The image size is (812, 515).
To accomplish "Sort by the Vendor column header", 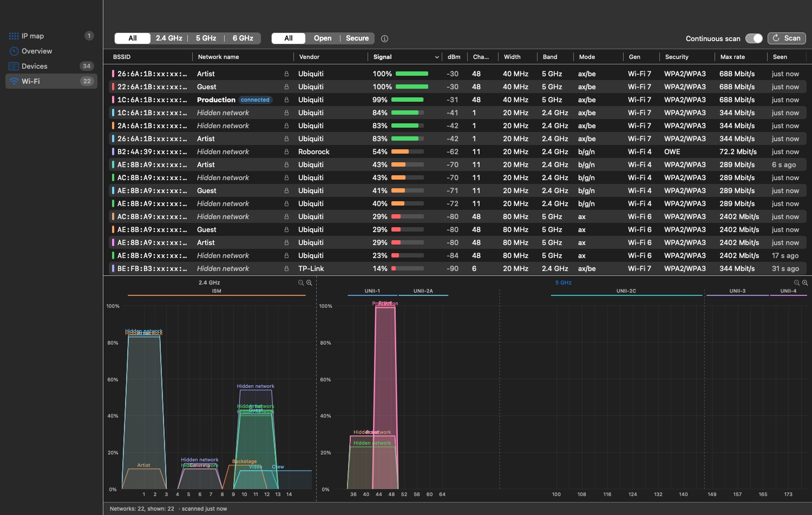I will pos(331,57).
